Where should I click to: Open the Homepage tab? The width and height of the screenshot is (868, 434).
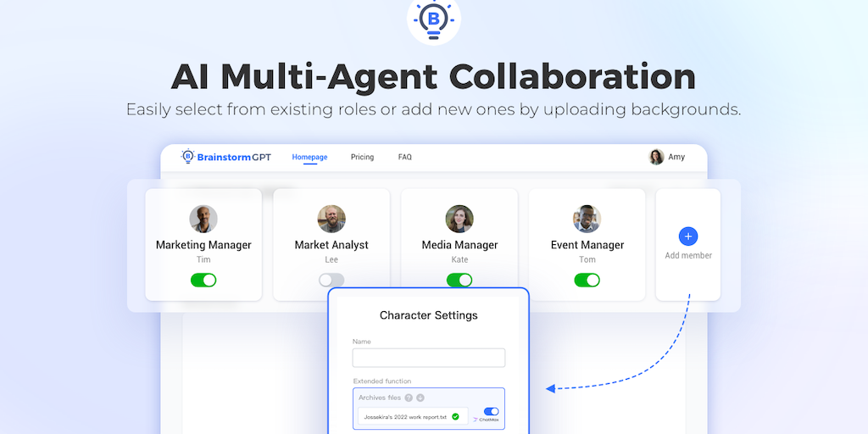coord(309,157)
